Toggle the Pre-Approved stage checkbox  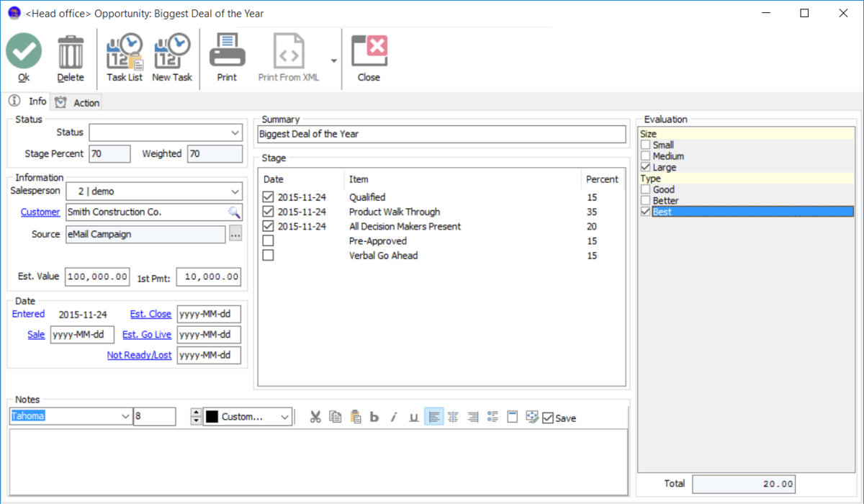[x=268, y=240]
